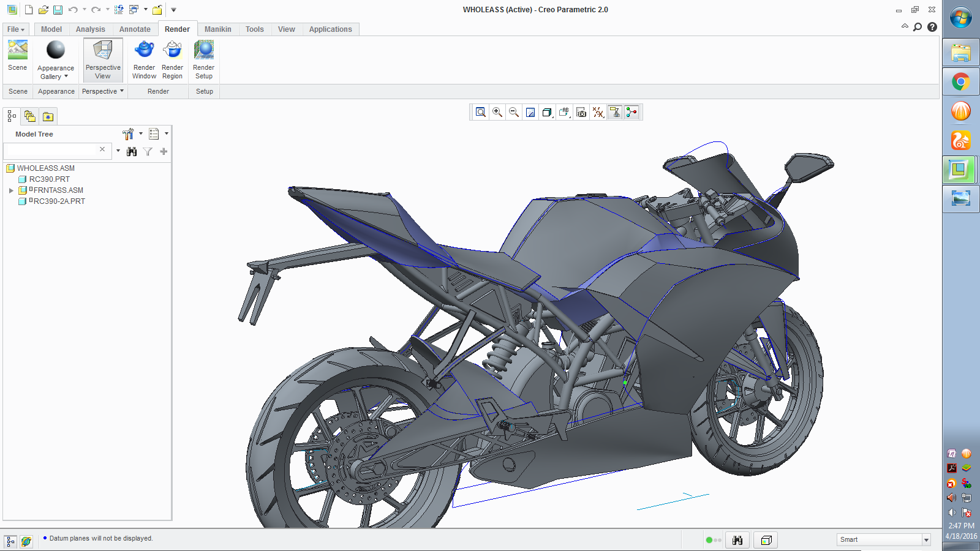Open the model tree Settings dropdown
980x551 pixels.
point(132,133)
